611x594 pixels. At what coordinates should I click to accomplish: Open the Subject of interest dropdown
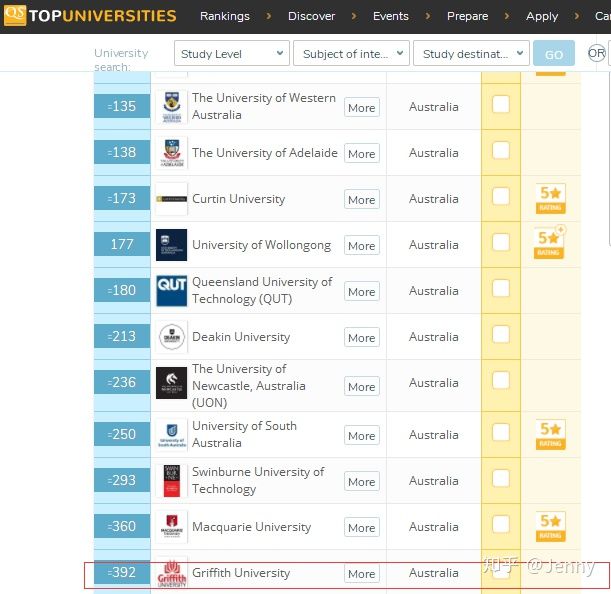point(351,53)
